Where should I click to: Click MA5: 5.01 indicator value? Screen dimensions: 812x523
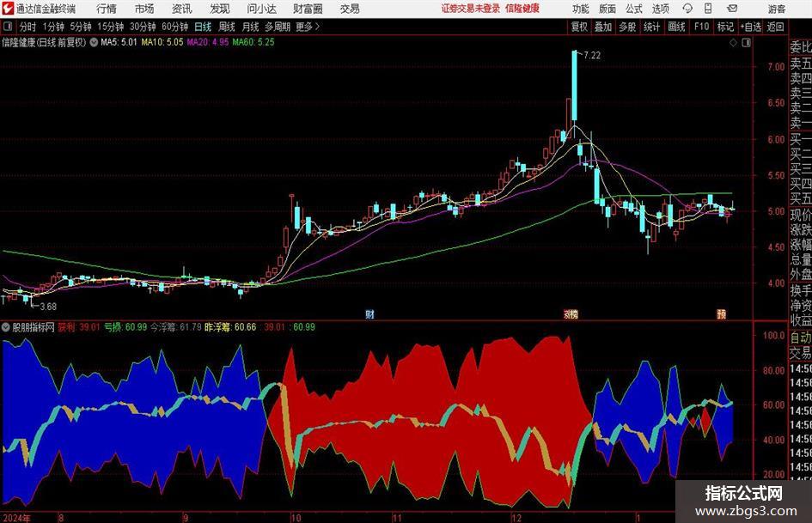tap(119, 42)
